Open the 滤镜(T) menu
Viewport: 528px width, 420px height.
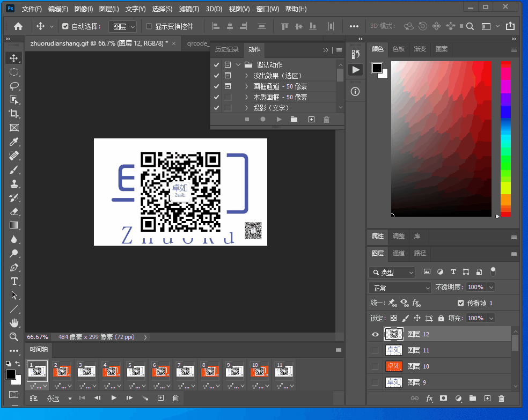pyautogui.click(x=189, y=9)
